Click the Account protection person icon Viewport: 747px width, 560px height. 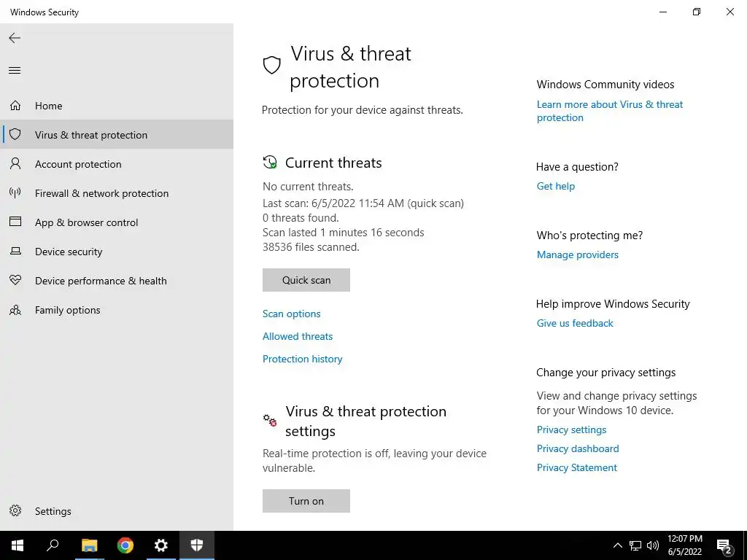pyautogui.click(x=15, y=164)
